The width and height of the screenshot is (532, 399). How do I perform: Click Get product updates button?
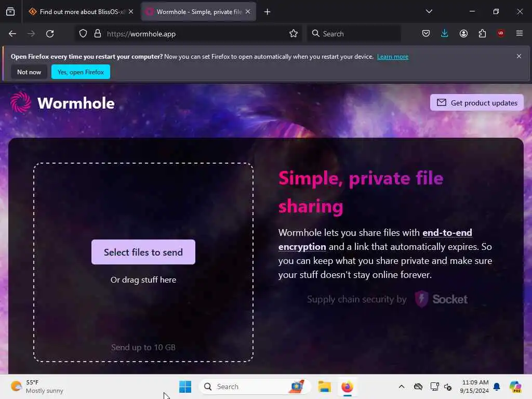pyautogui.click(x=477, y=102)
